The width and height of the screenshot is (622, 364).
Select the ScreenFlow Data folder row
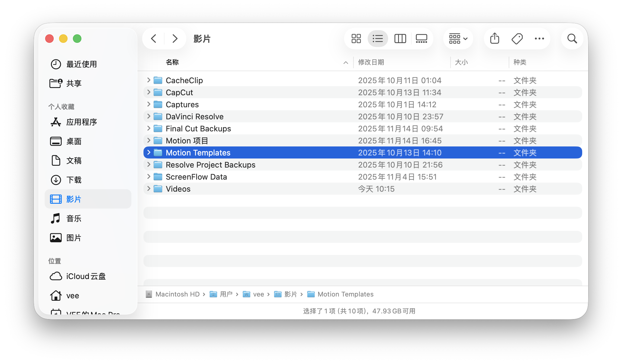pos(196,177)
